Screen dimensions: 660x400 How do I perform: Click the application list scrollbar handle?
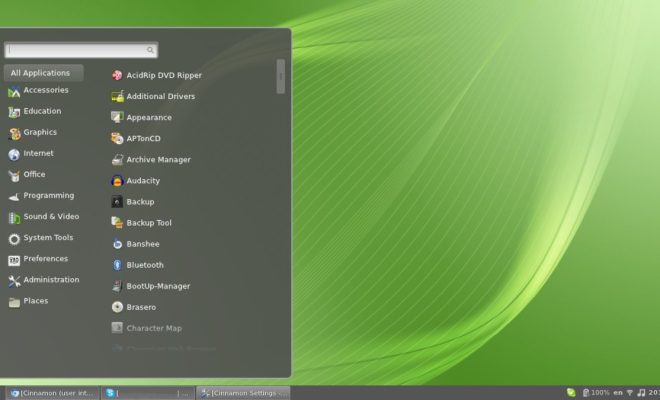point(281,76)
